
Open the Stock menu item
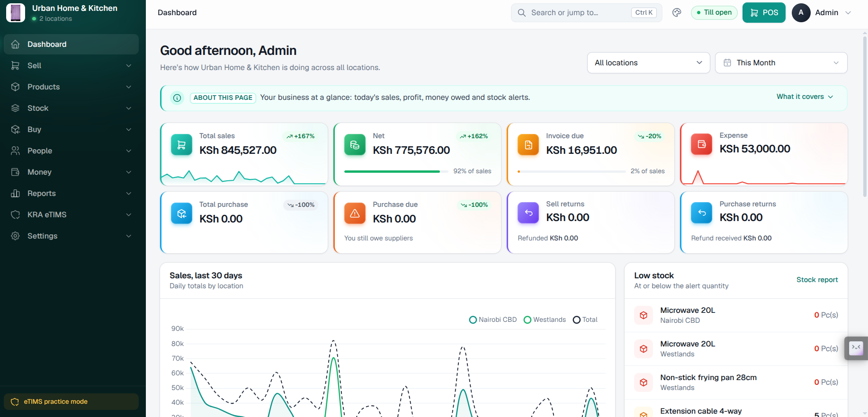coord(71,108)
